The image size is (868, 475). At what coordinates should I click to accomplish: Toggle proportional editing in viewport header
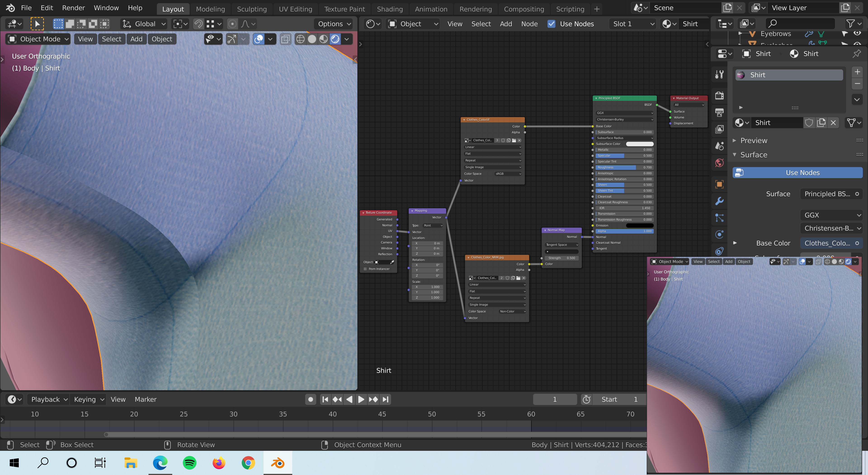click(x=232, y=24)
